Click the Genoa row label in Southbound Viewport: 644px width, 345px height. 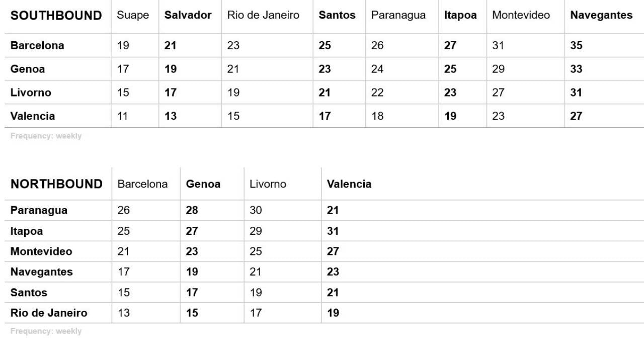[x=27, y=69]
